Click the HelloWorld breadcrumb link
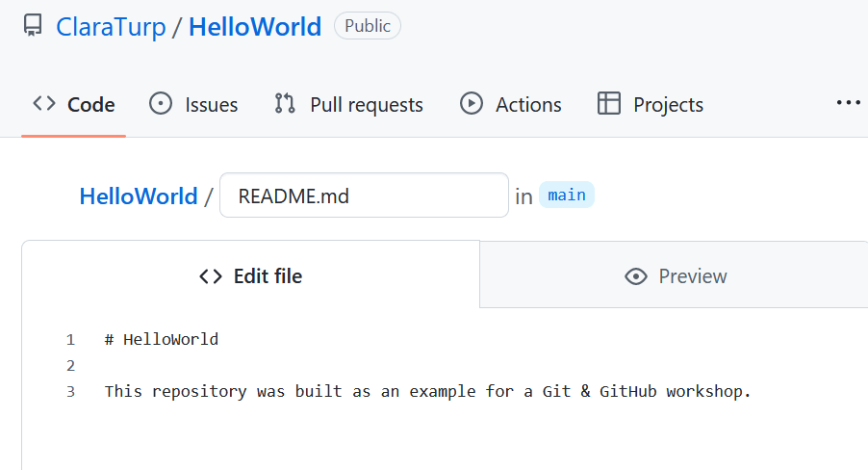The width and height of the screenshot is (868, 470). point(139,196)
